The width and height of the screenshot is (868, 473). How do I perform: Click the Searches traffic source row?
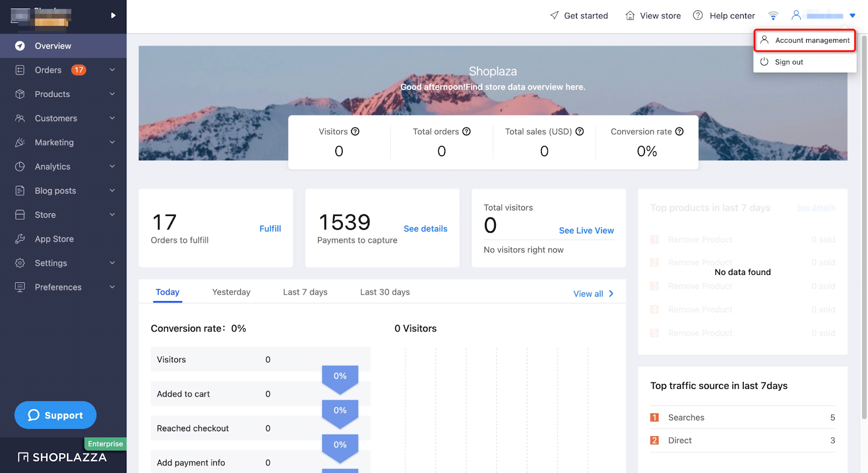[x=743, y=418]
